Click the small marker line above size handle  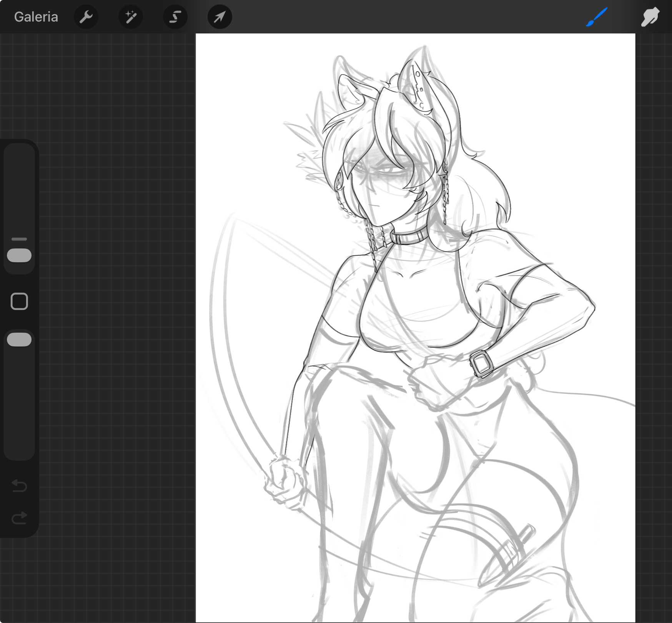tap(19, 239)
